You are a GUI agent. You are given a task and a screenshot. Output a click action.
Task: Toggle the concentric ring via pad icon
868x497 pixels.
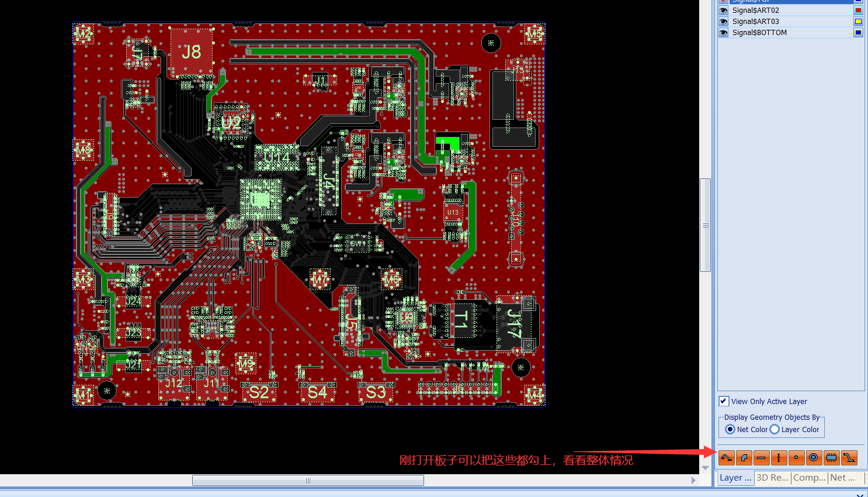(x=814, y=457)
